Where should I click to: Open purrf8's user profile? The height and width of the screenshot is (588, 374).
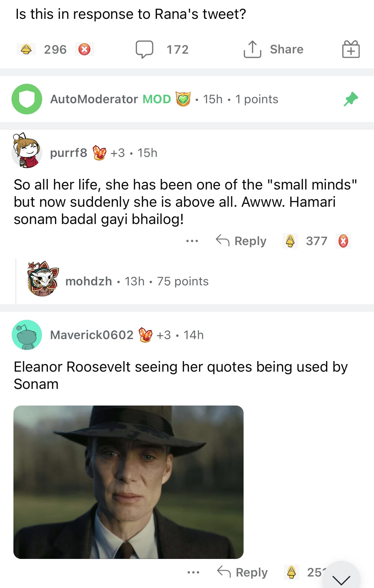pyautogui.click(x=68, y=153)
